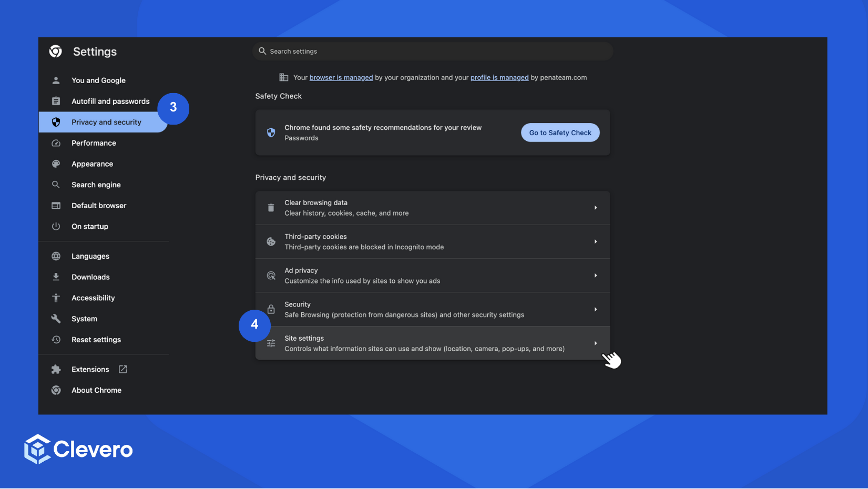Click the lock icon for Security

pos(271,309)
